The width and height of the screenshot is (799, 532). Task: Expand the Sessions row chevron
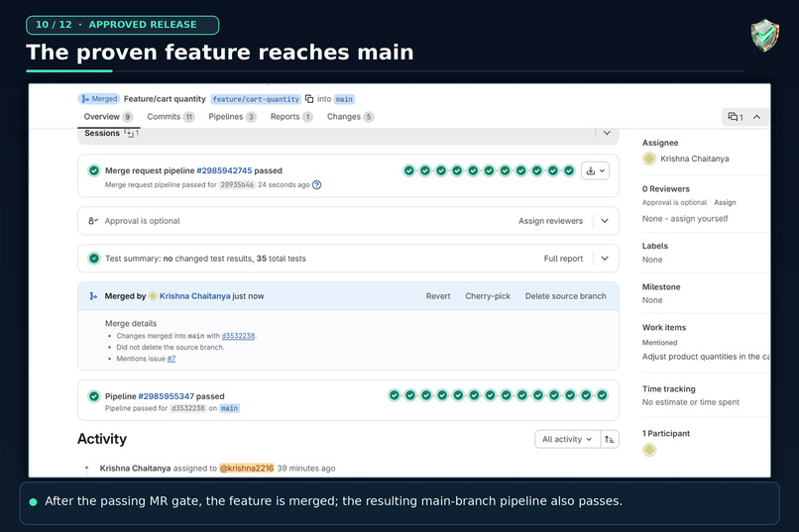pos(607,133)
